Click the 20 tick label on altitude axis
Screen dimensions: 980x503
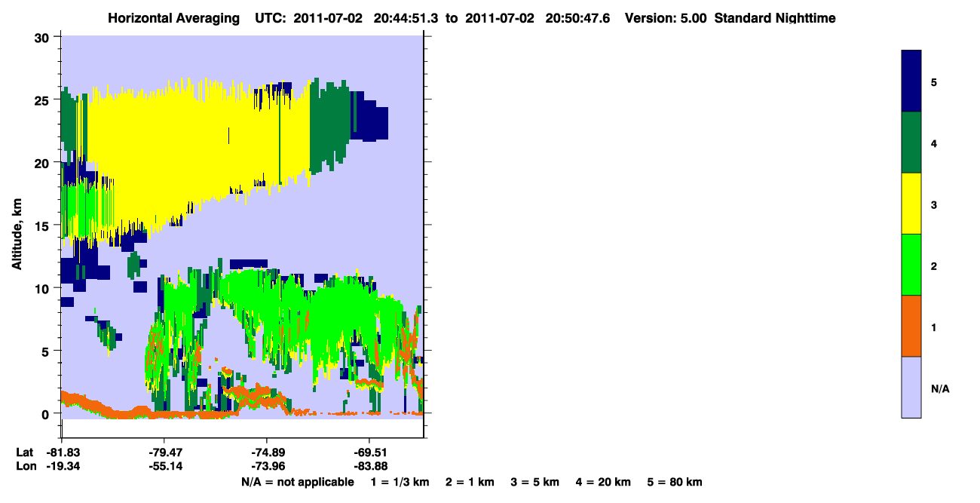point(43,162)
